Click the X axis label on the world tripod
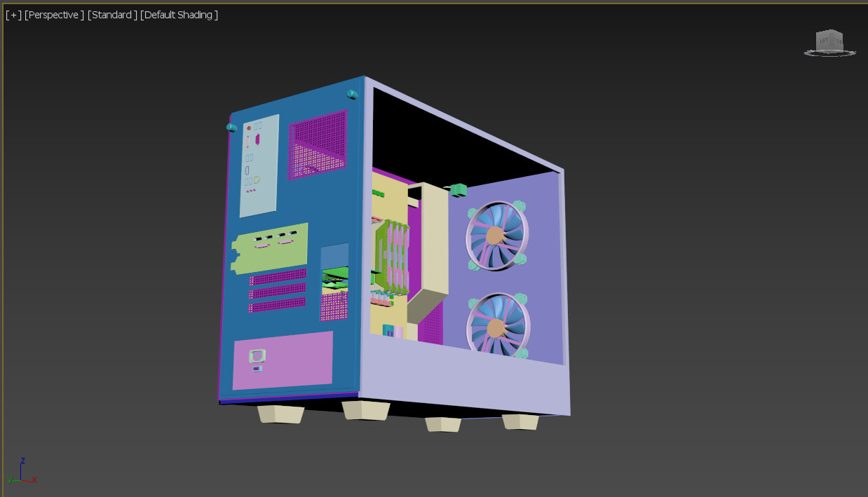Viewport: 868px width, 497px height. tap(34, 479)
